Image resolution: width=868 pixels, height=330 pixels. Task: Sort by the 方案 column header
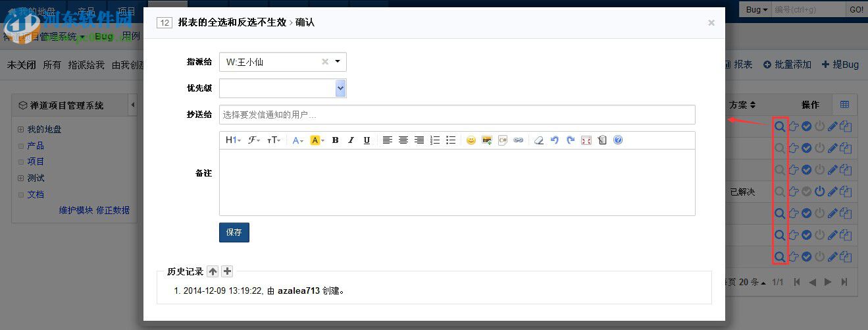click(742, 105)
